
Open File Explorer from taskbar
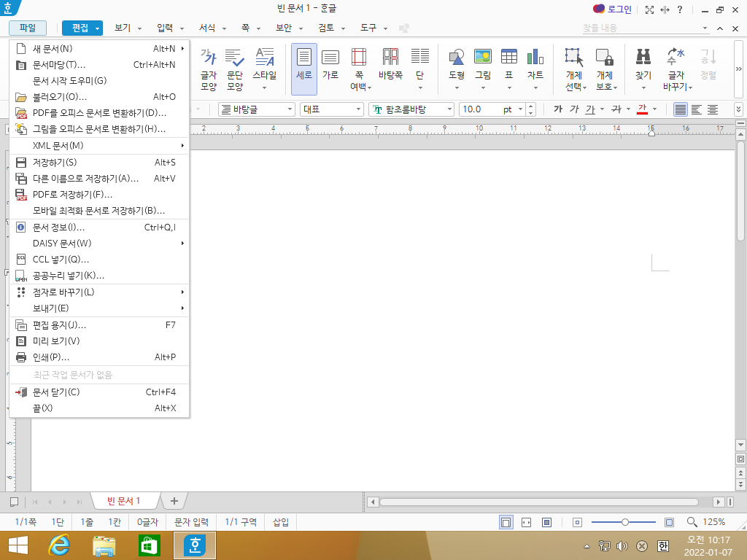(104, 545)
